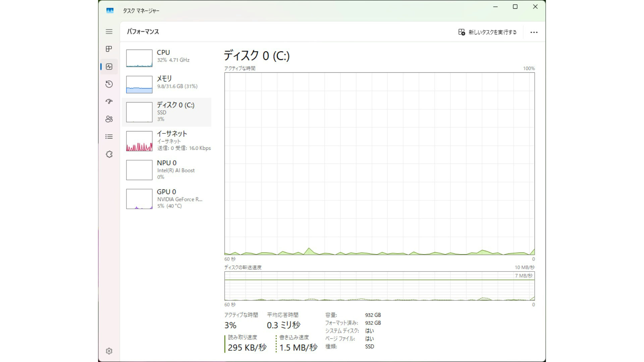
Task: Select ディスク 0 (C:) in the sidebar
Action: [167, 112]
